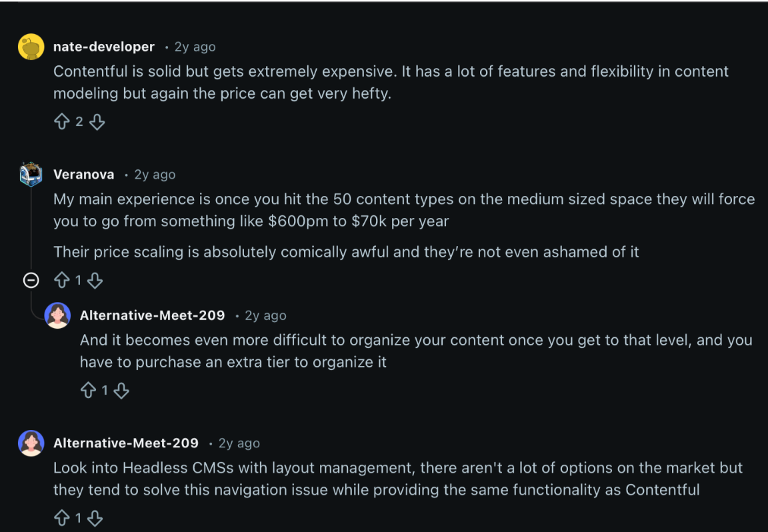Image resolution: width=768 pixels, height=532 pixels.
Task: Open Alternative-Meet-209's username in the nested reply
Action: [152, 315]
